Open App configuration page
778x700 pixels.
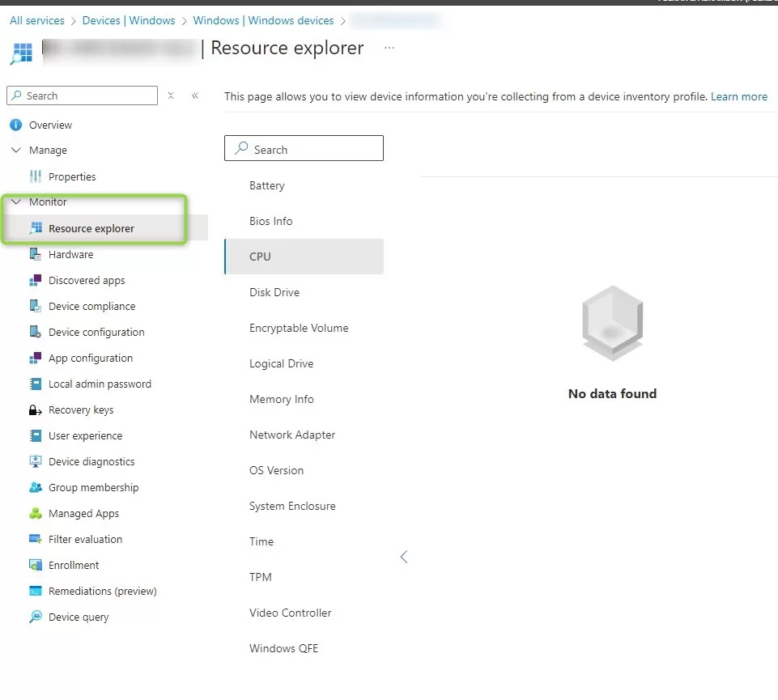(x=91, y=358)
